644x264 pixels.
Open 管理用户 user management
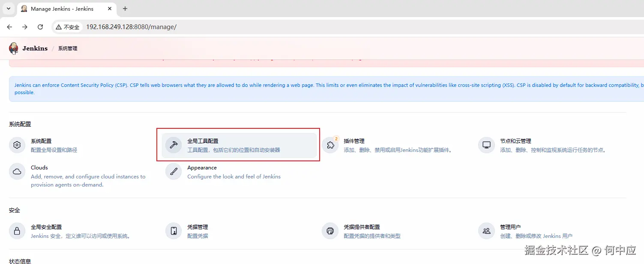(x=510, y=227)
